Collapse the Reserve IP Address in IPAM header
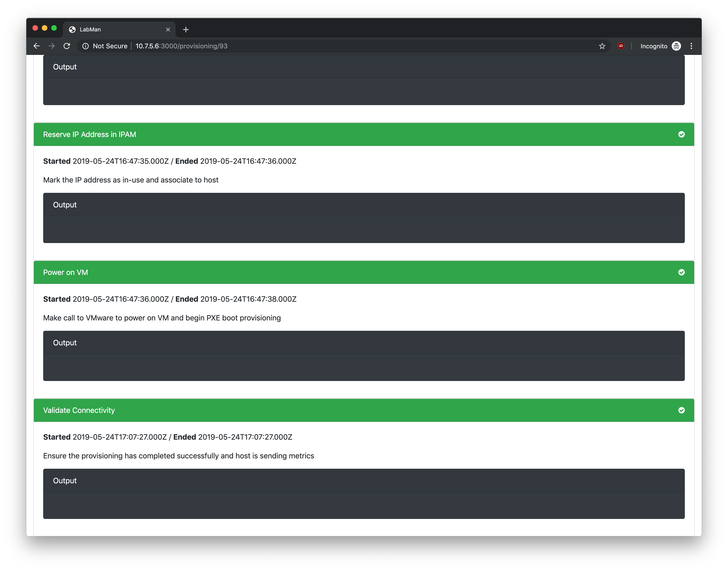The height and width of the screenshot is (571, 728). [89, 134]
